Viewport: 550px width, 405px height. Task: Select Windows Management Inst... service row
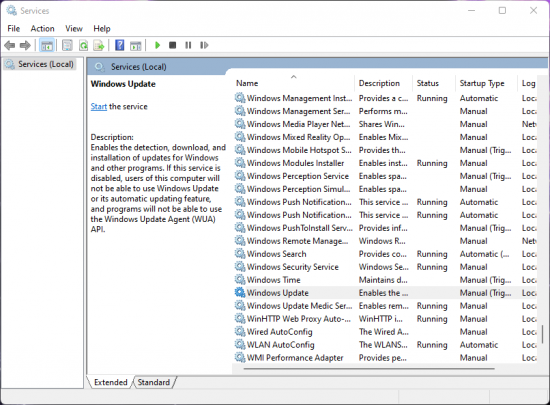point(384,98)
